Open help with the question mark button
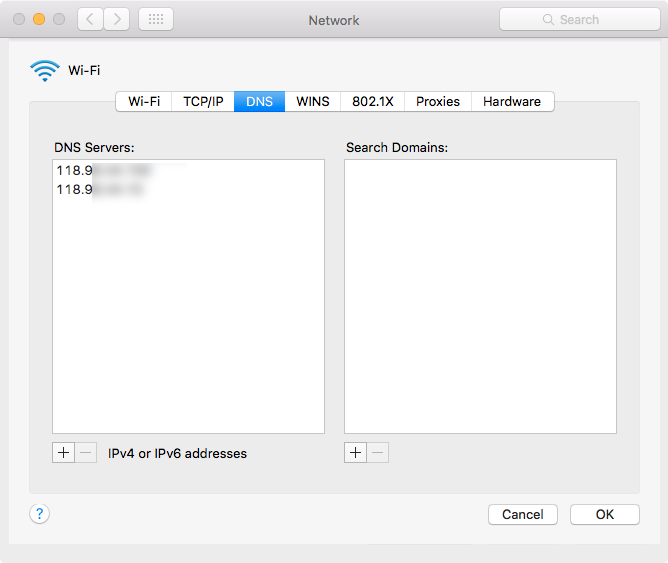Screen dimensions: 668x563 40,514
